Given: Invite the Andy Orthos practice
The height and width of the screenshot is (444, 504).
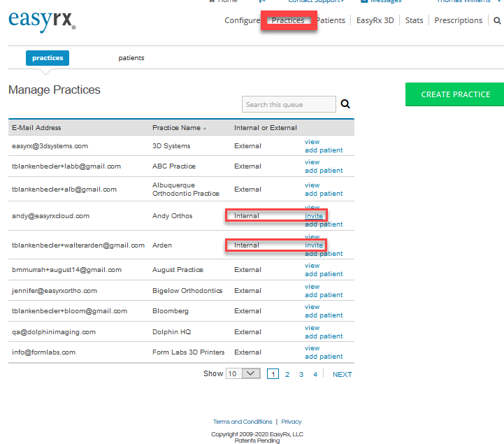Looking at the screenshot, I should (314, 216).
